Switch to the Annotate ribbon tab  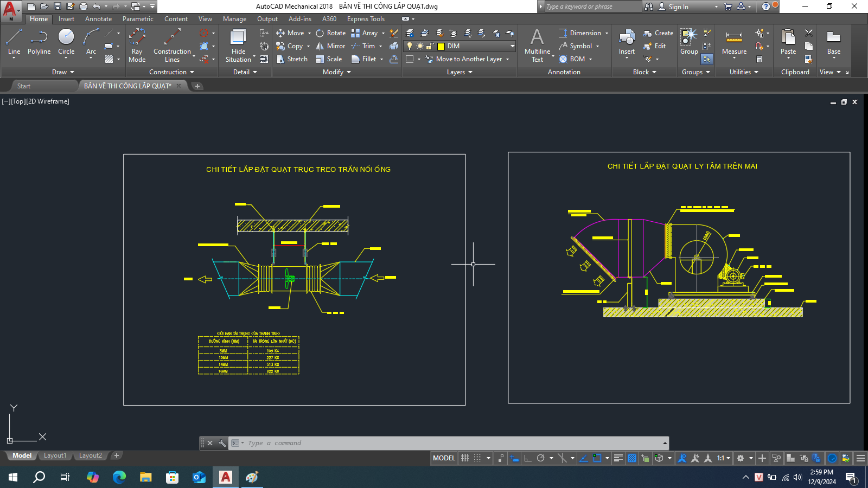pyautogui.click(x=98, y=19)
